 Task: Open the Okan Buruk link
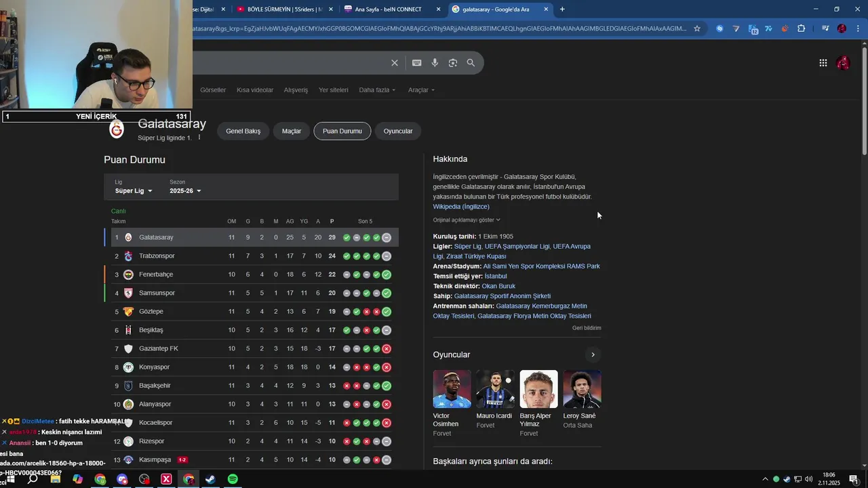[x=498, y=286]
